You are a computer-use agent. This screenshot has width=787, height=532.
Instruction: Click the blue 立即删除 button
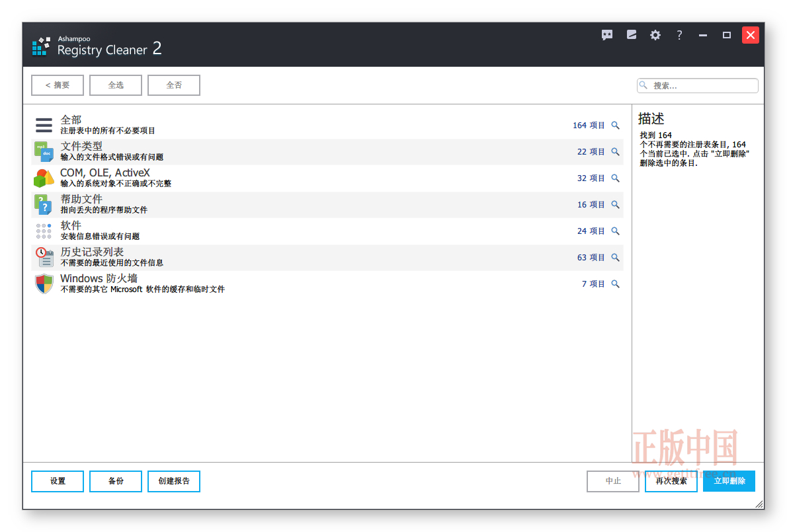[x=729, y=481]
